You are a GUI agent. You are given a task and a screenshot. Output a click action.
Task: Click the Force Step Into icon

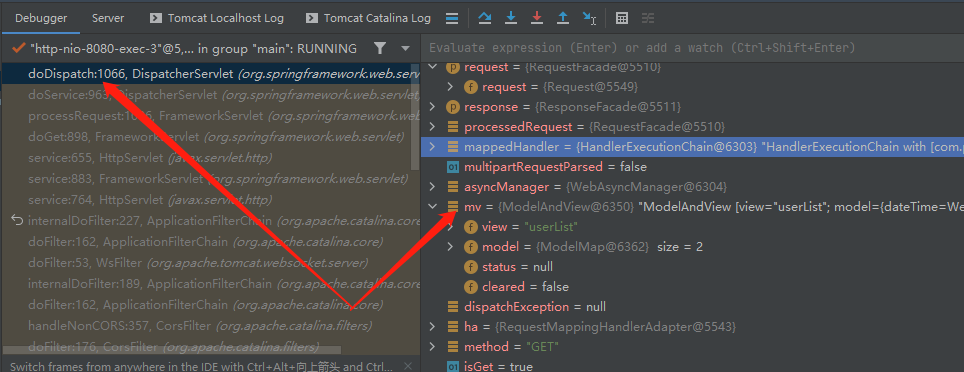tap(537, 18)
